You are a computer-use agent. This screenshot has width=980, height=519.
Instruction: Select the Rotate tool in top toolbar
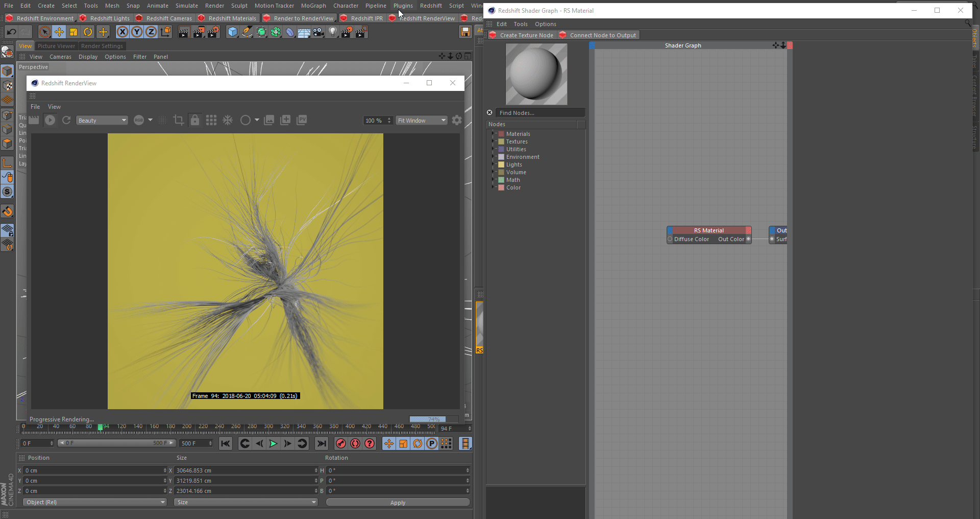click(x=88, y=32)
